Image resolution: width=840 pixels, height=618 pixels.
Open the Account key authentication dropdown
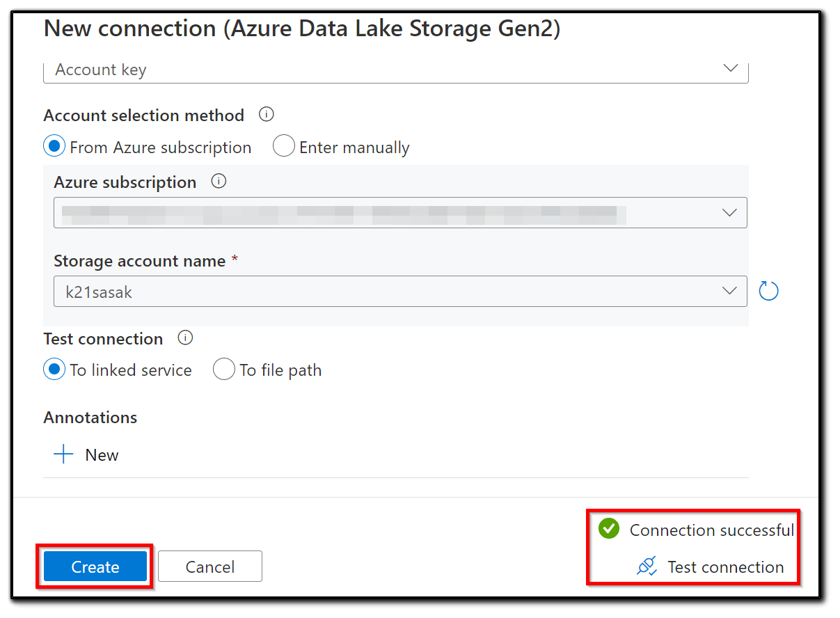click(730, 68)
